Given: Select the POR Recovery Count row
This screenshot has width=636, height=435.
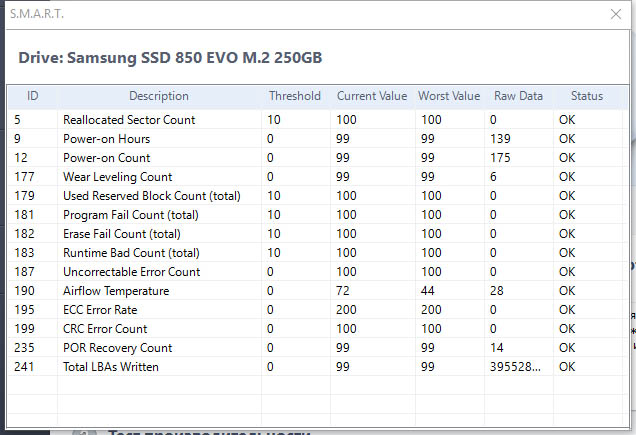Looking at the screenshot, I should [316, 348].
